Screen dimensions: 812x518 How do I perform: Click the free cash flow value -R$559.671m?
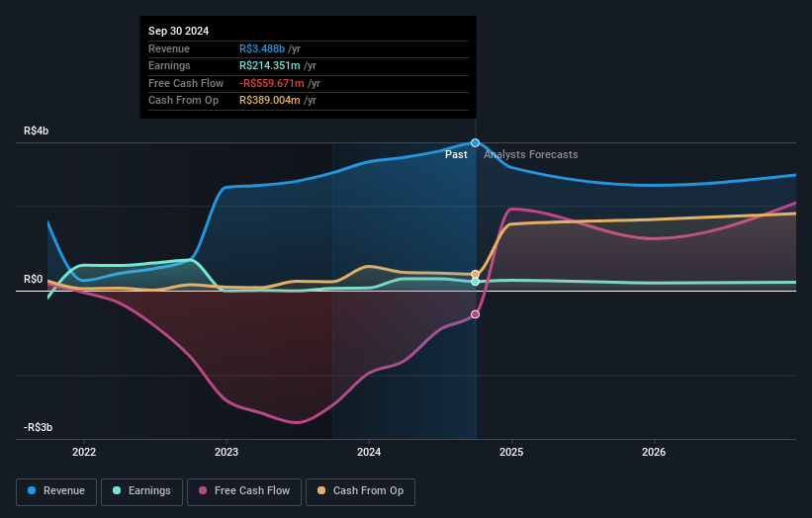[272, 83]
